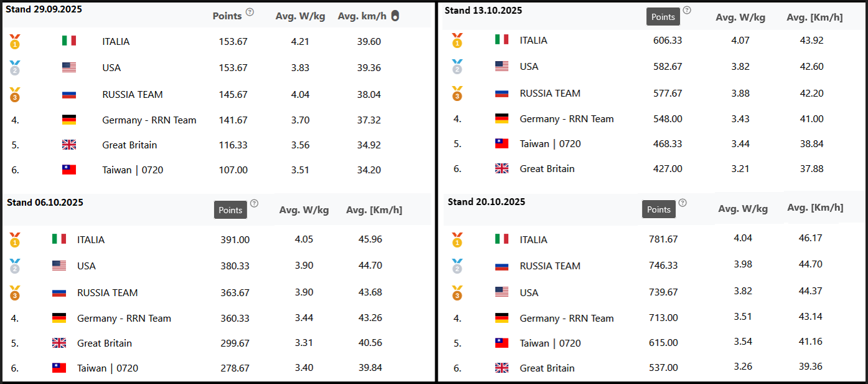Click the gold medal icon in 29.09.2025 standings
The image size is (868, 384).
pos(15,42)
